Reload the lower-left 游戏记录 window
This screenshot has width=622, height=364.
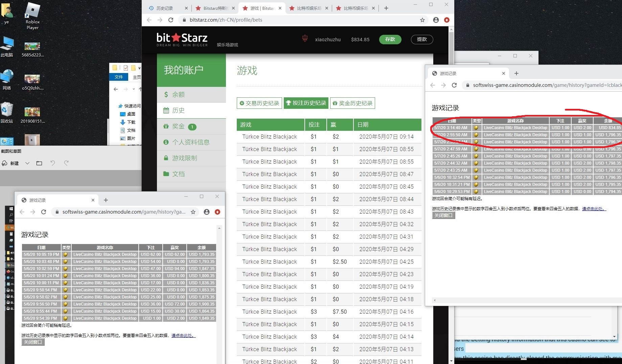44,212
